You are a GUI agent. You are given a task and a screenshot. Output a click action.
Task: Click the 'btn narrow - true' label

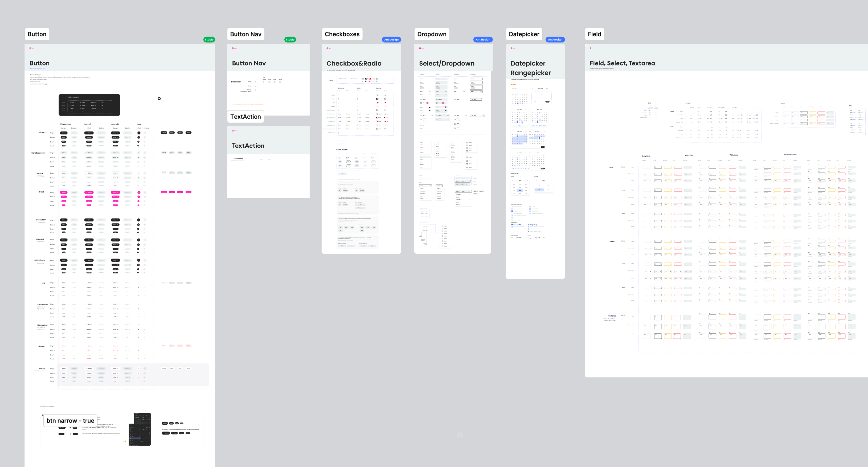[70, 420]
